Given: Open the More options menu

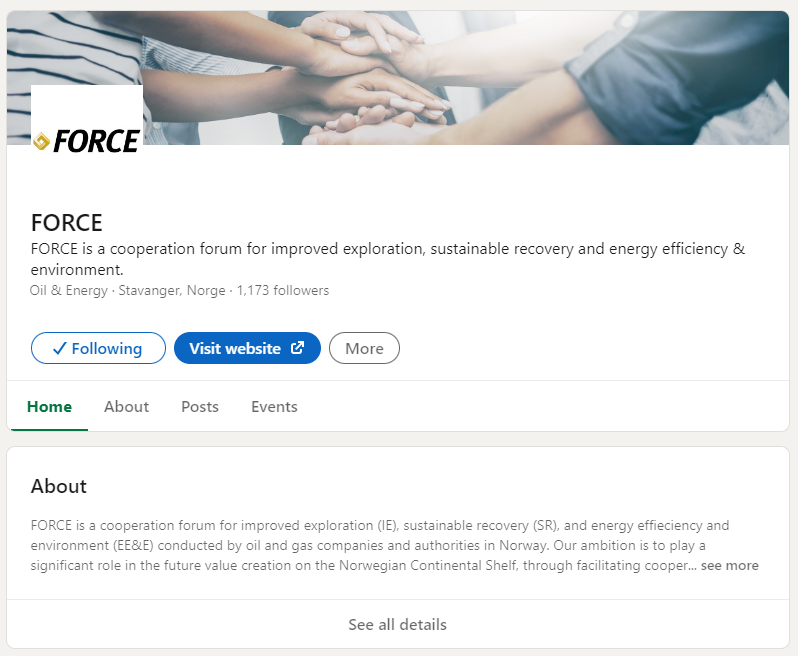Looking at the screenshot, I should 364,348.
